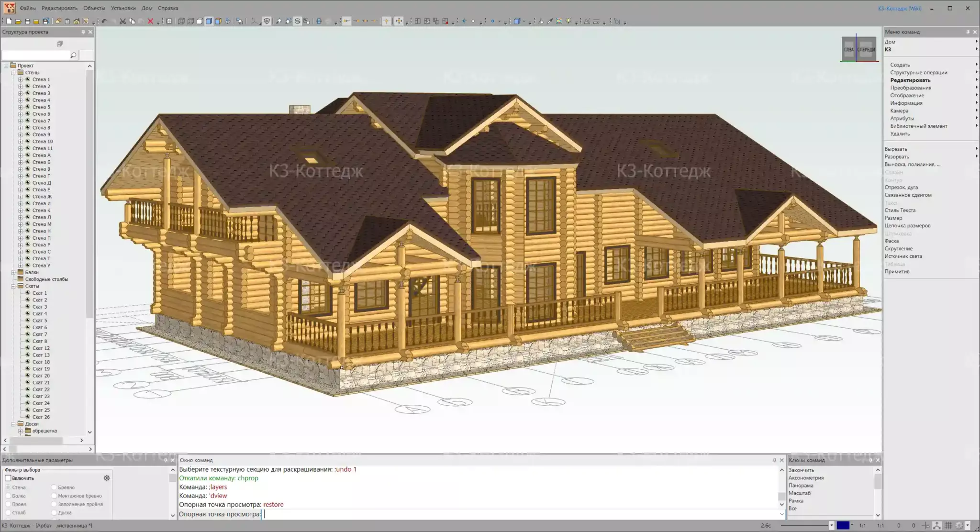Select the Балка radio button

(8, 496)
